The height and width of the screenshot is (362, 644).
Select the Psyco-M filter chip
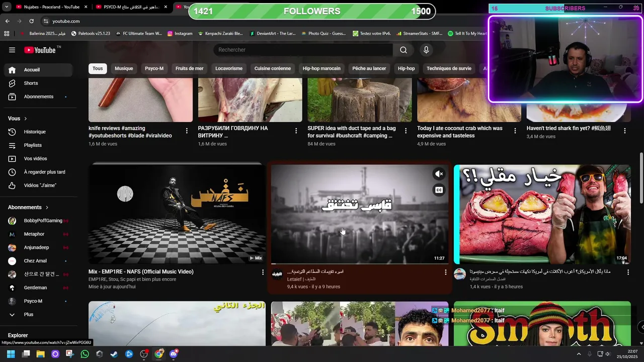(x=154, y=68)
